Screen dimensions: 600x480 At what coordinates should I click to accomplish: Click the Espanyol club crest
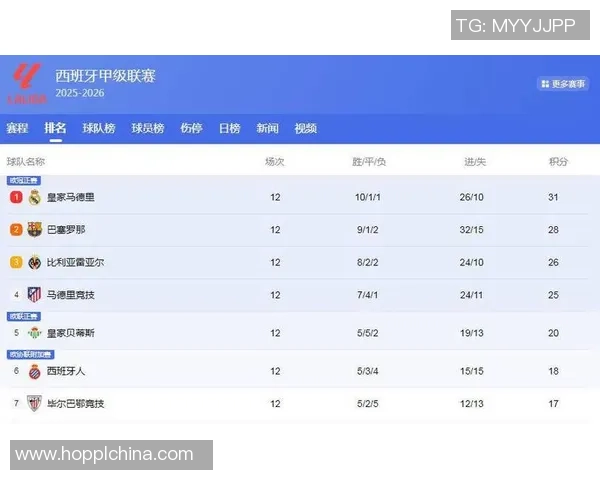(x=34, y=371)
